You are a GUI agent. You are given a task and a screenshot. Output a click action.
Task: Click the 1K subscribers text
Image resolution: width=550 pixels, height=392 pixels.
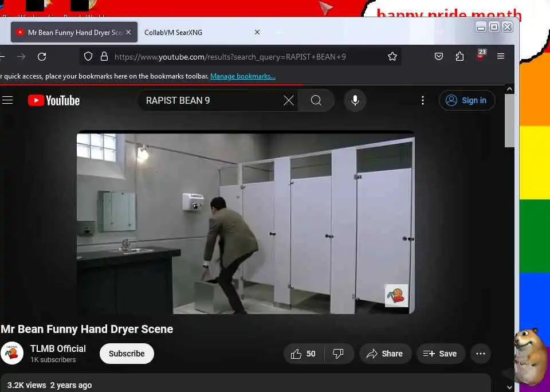click(x=53, y=360)
